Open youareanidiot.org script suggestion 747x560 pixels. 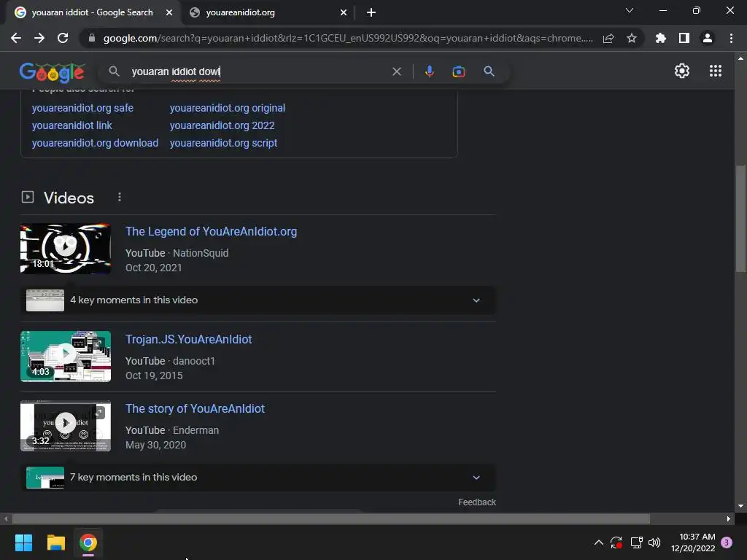click(x=223, y=143)
